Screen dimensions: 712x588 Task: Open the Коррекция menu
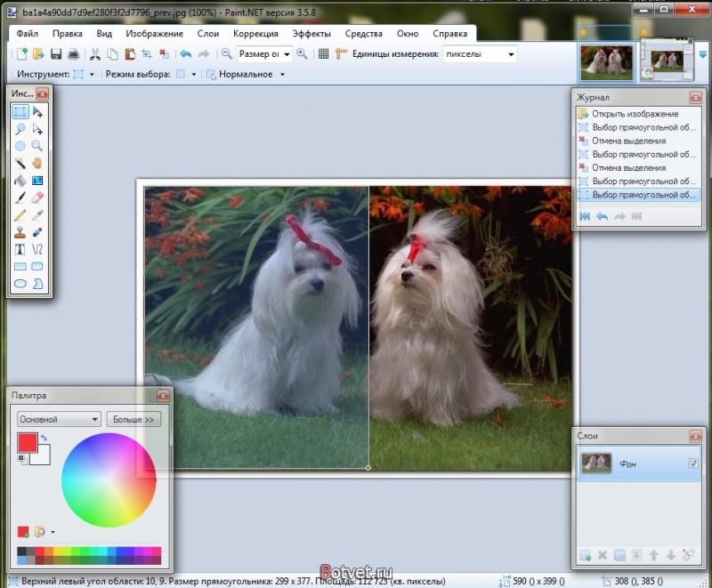point(255,34)
